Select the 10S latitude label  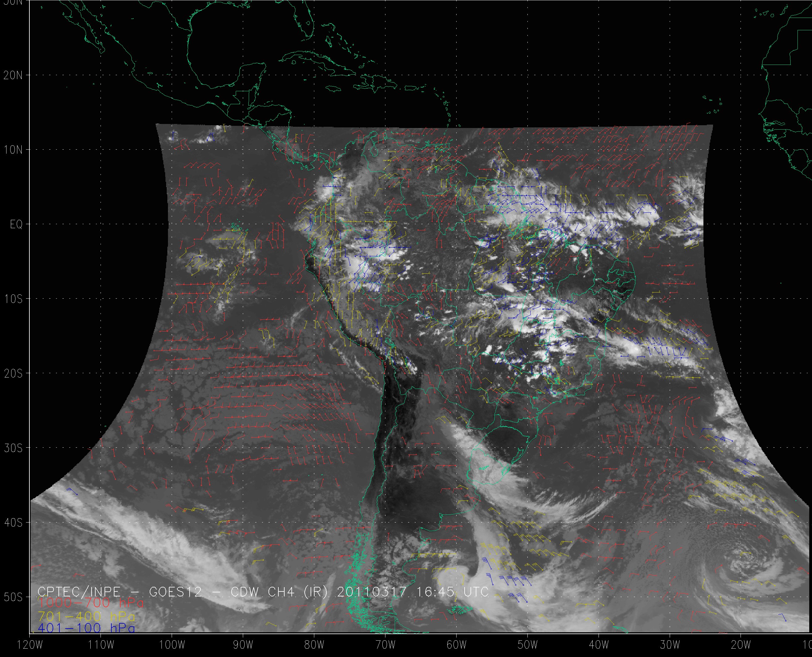pyautogui.click(x=13, y=299)
